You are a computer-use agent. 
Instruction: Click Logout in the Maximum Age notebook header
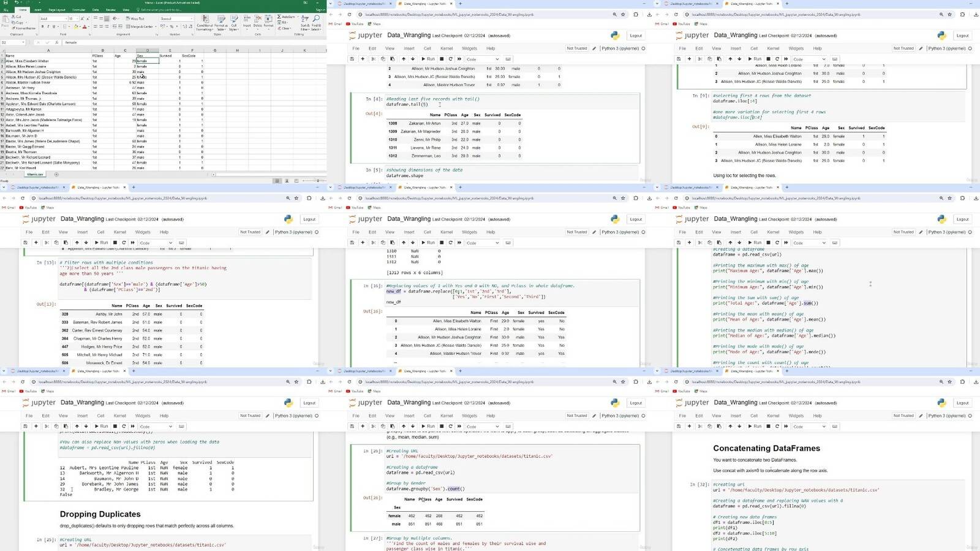962,219
